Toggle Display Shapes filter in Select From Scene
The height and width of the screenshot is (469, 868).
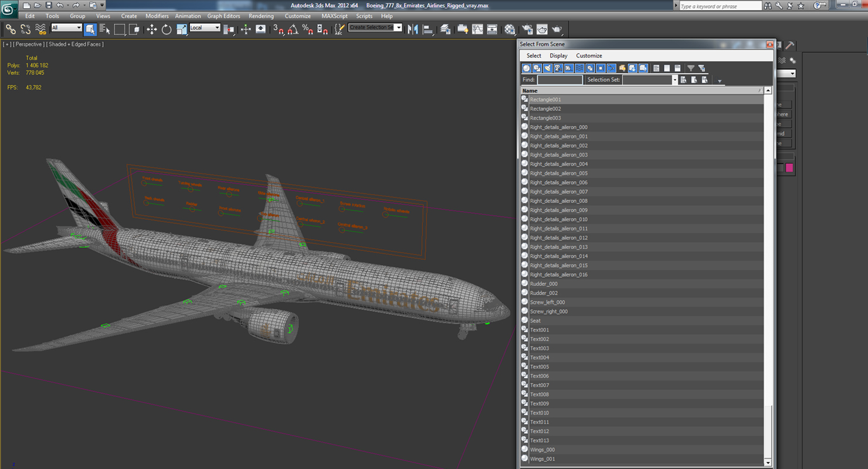point(537,68)
